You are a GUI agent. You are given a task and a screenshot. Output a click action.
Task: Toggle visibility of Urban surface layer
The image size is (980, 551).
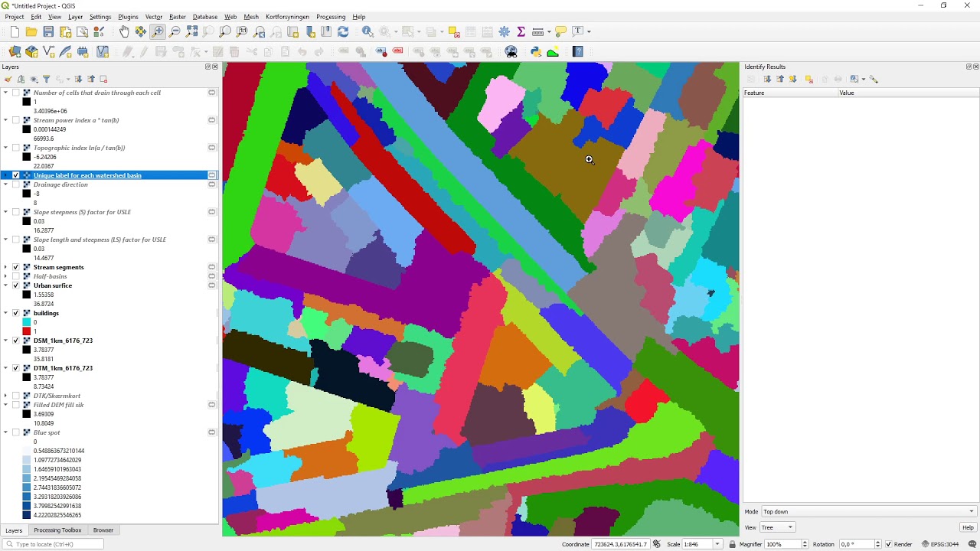pyautogui.click(x=16, y=285)
